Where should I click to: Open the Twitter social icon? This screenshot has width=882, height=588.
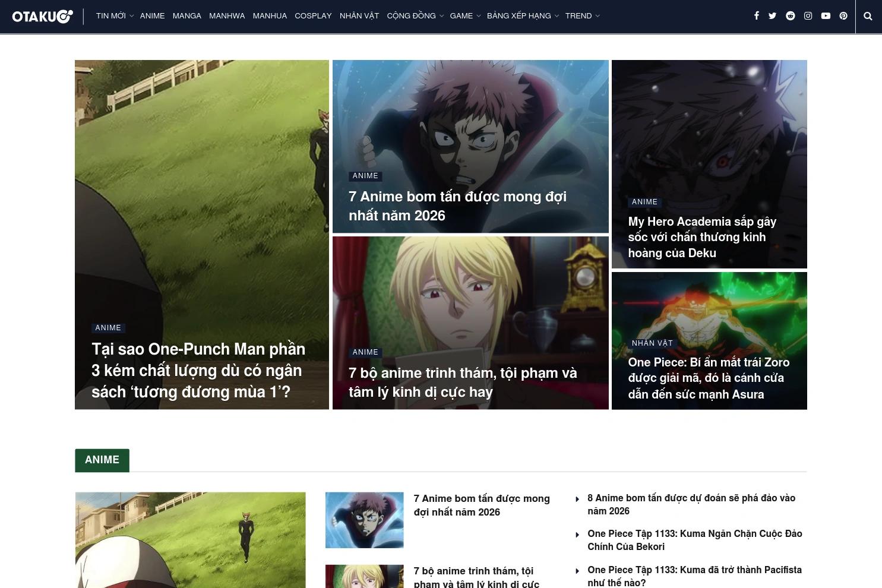[773, 15]
